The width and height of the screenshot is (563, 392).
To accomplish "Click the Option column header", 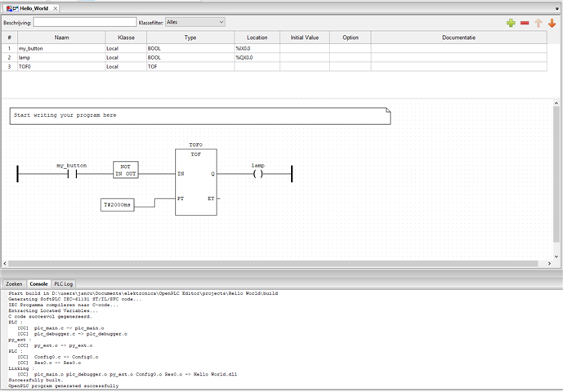I will point(350,38).
